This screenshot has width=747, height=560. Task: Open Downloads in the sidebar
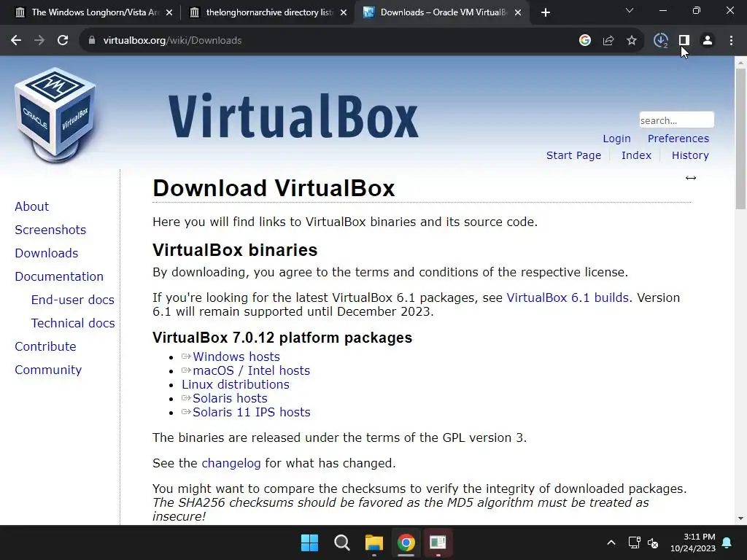pyautogui.click(x=46, y=253)
